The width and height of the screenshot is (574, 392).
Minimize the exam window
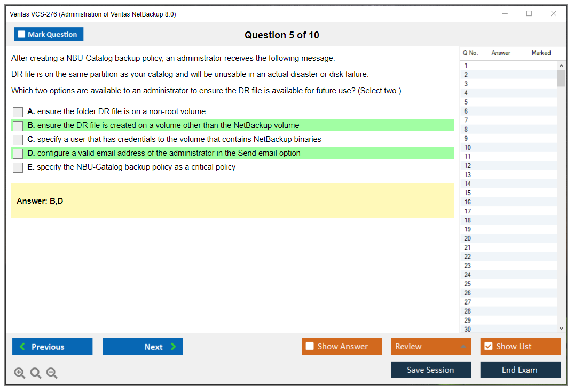coord(505,14)
